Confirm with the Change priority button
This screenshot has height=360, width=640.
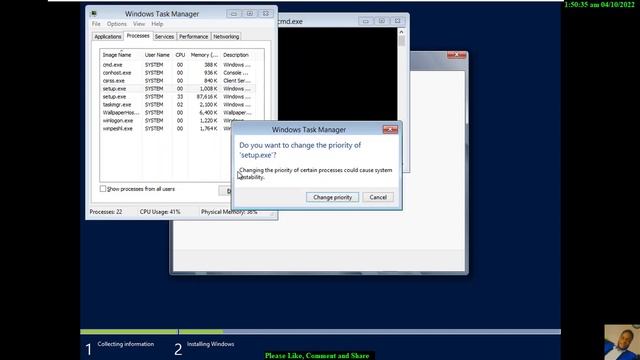[x=332, y=197]
